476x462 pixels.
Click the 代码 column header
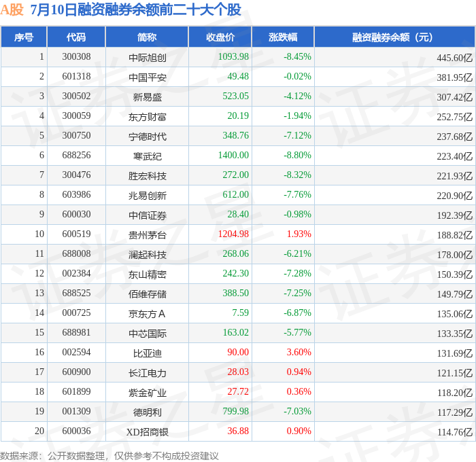(x=76, y=37)
